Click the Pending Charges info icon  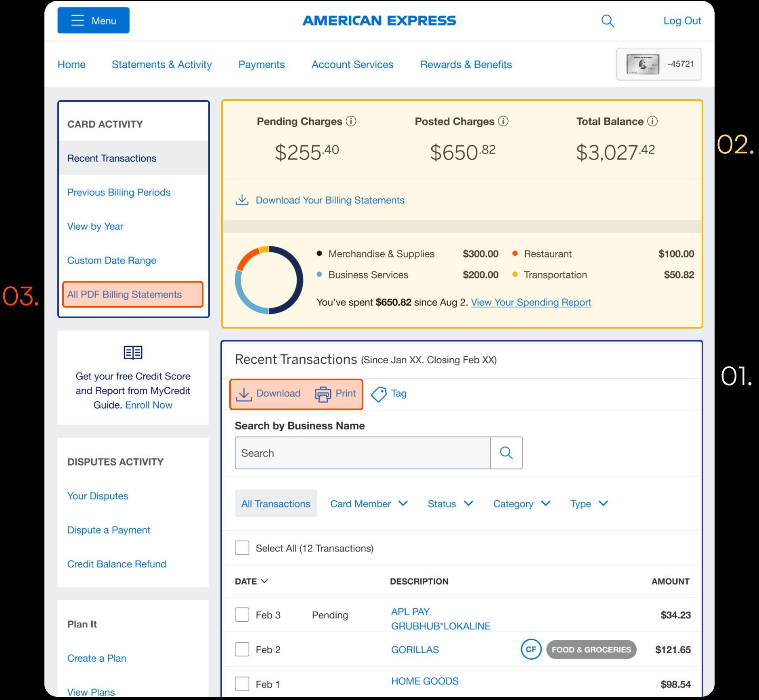351,121
